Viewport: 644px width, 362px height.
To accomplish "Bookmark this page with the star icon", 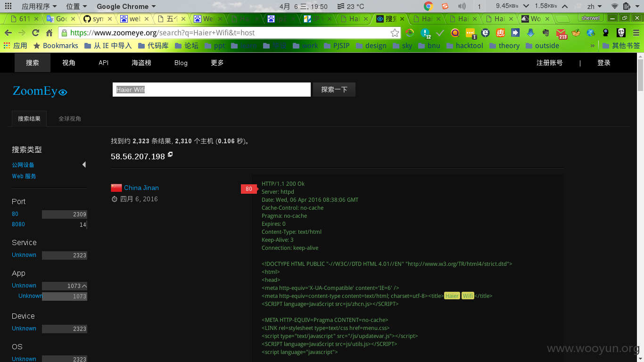I will [395, 33].
